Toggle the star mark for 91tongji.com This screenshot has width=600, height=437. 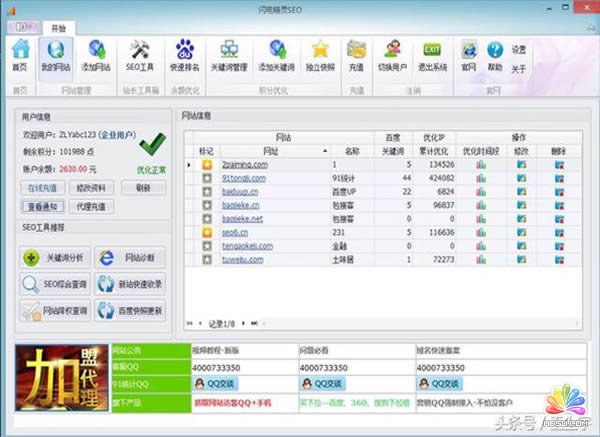(x=207, y=178)
